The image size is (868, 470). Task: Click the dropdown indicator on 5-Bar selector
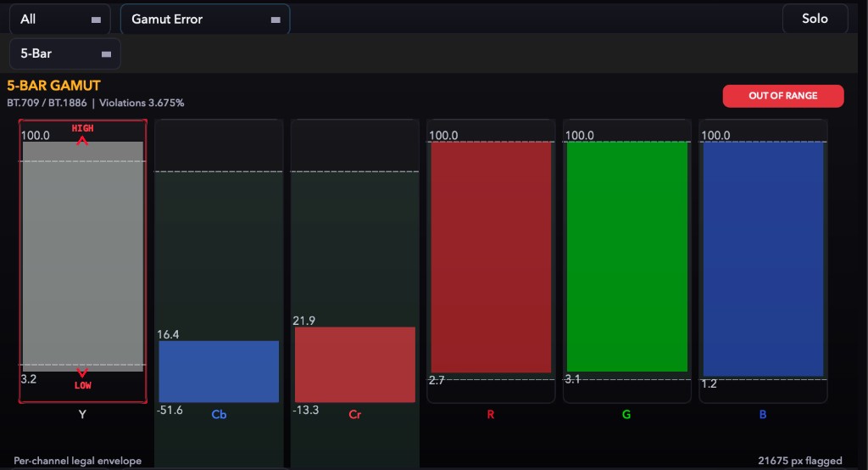106,54
